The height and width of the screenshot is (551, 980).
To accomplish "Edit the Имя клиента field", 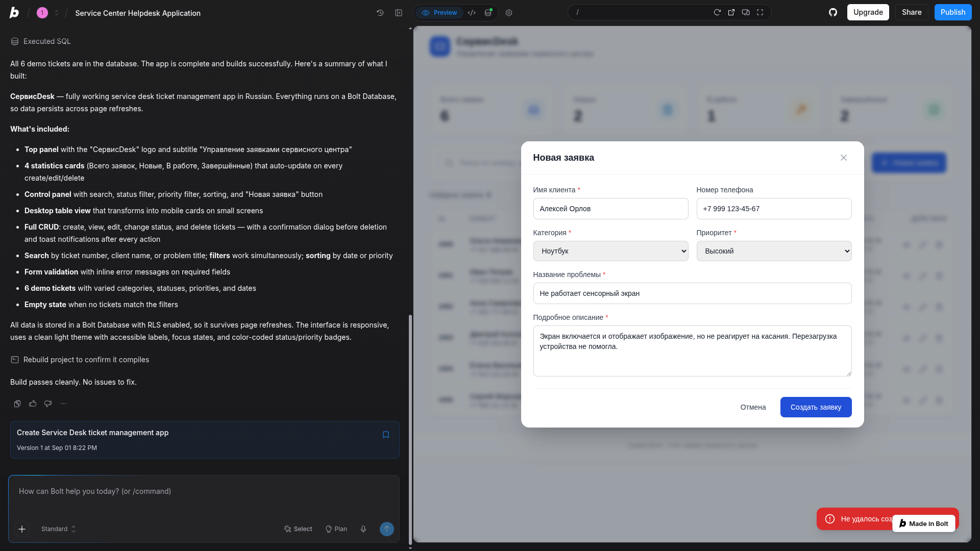I will pyautogui.click(x=610, y=209).
